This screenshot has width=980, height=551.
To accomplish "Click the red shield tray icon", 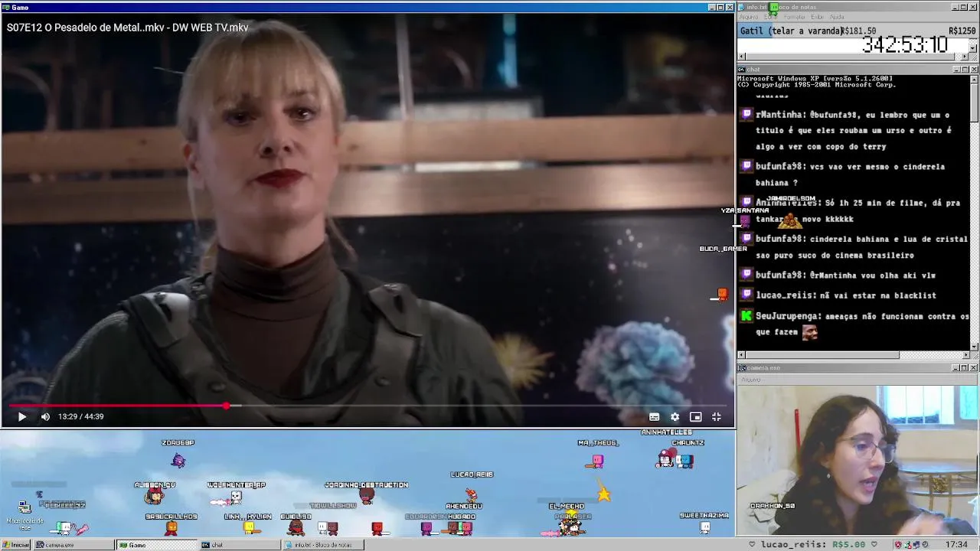I will pyautogui.click(x=898, y=545).
